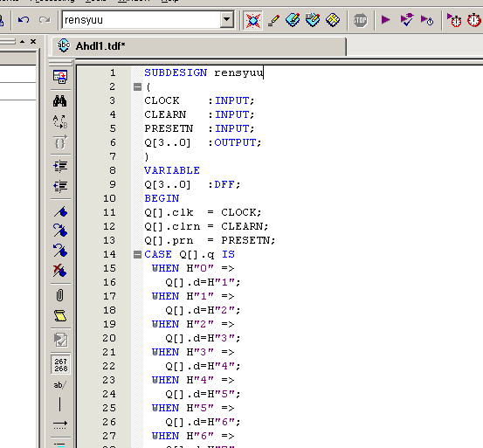Open the Pin Planner chip-with-pencil icon

tap(293, 20)
